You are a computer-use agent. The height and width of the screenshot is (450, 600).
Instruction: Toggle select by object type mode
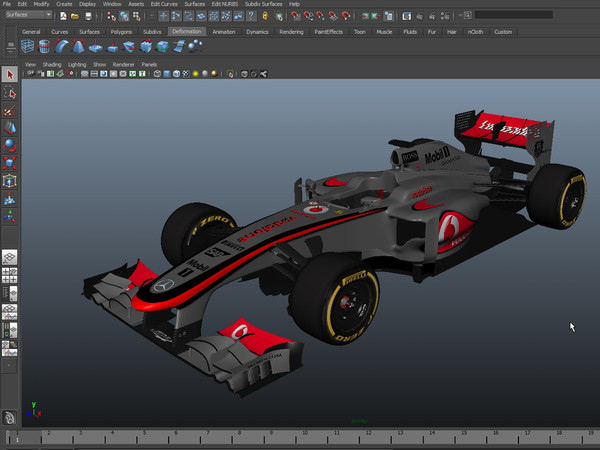point(124,16)
